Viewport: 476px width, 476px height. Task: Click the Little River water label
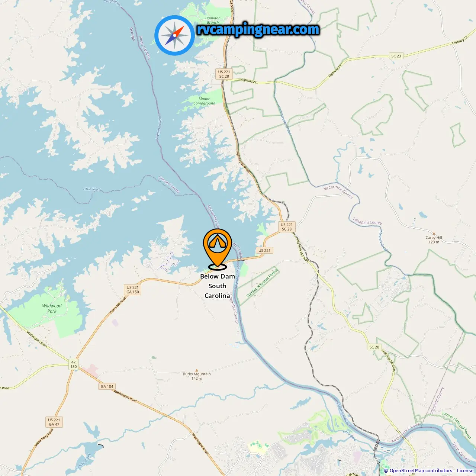(x=92, y=189)
